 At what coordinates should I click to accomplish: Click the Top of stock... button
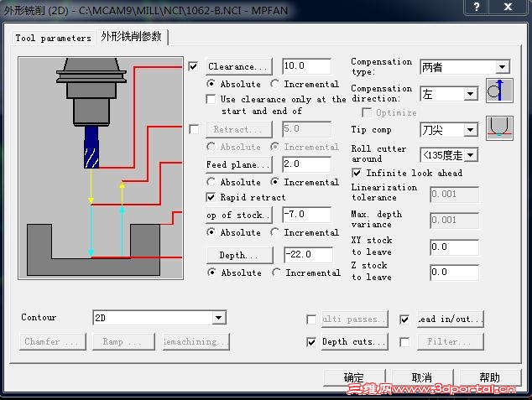click(239, 216)
